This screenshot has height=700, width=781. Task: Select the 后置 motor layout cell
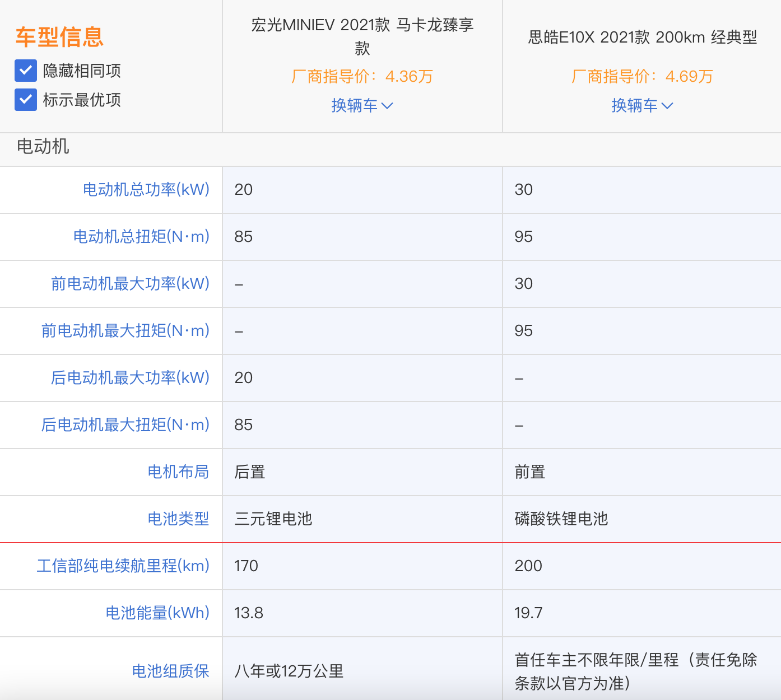click(x=362, y=472)
